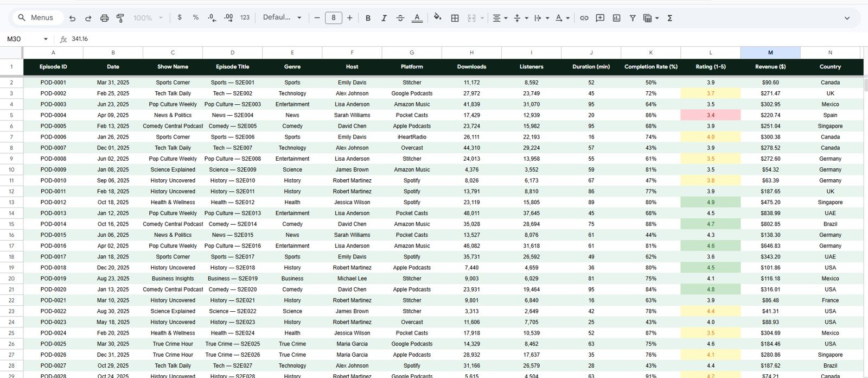Open the text rotation dropdown
Image resolution: width=868 pixels, height=378 pixels.
pos(562,18)
